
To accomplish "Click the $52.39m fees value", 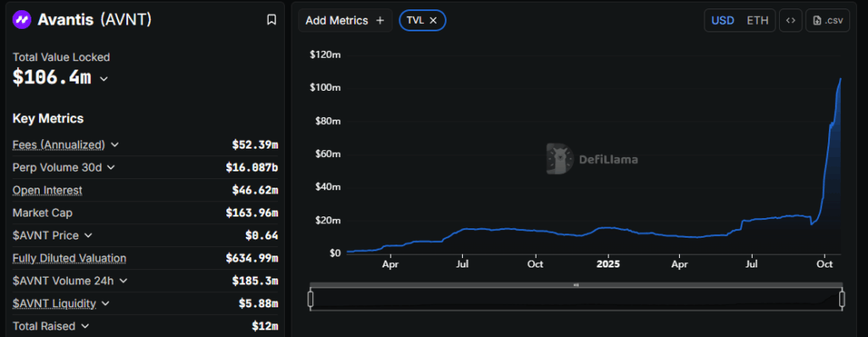I will click(255, 144).
